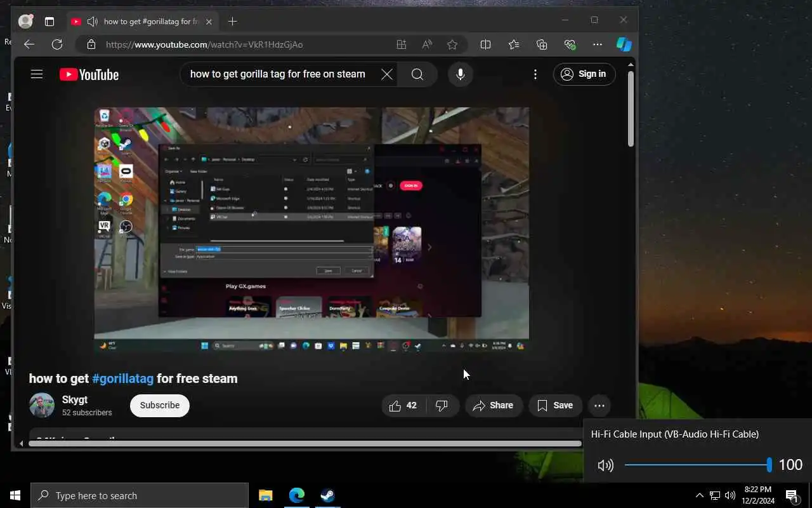This screenshot has width=812, height=508.
Task: Open the Skygt channel name
Action: 75,399
